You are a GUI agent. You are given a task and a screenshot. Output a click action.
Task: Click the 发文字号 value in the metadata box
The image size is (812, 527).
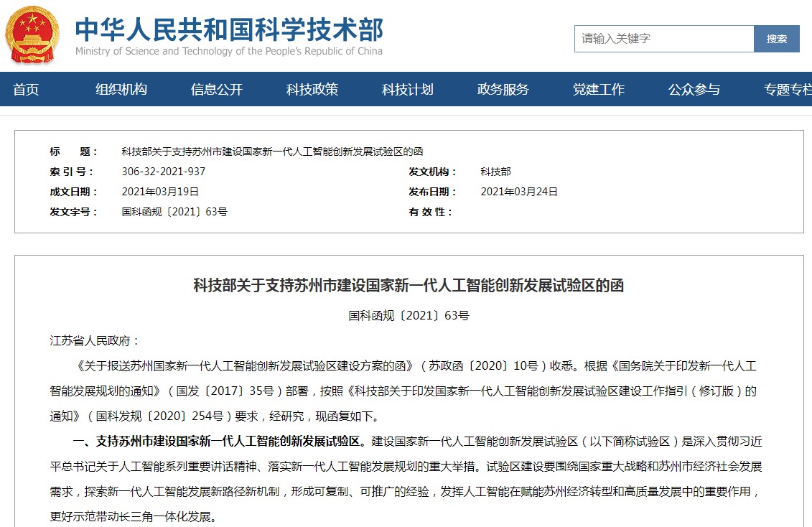pos(174,212)
